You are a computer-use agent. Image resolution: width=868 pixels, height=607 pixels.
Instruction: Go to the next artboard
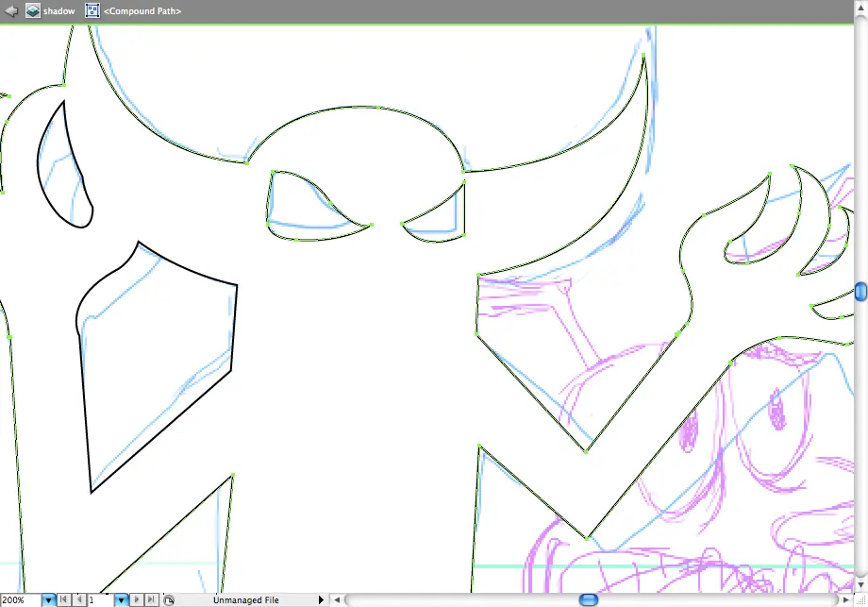(136, 599)
